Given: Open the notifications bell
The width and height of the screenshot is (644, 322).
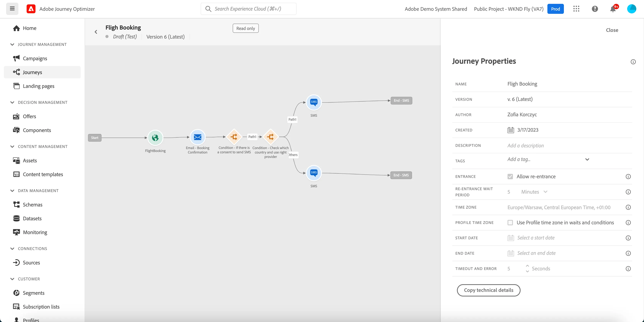Looking at the screenshot, I should pos(613,9).
